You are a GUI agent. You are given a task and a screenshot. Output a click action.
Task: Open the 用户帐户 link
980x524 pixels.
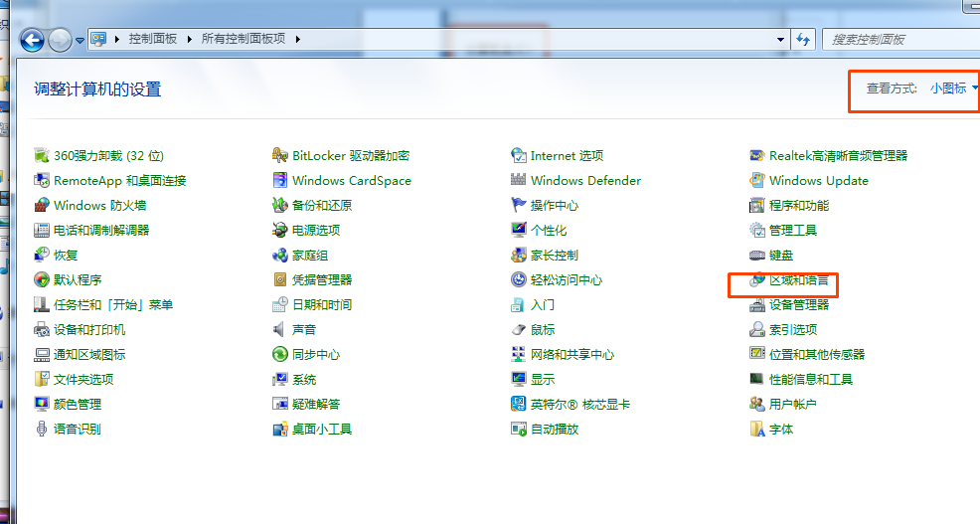(x=792, y=405)
